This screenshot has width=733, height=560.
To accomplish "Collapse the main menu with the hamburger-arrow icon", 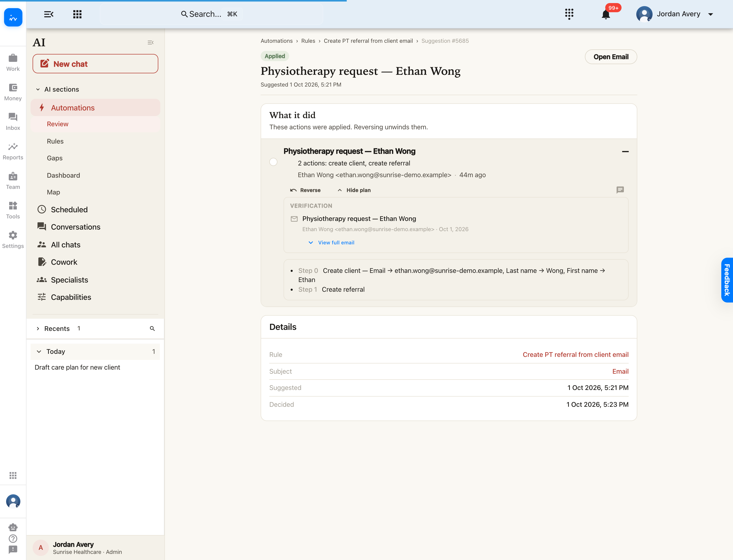I will coord(49,14).
